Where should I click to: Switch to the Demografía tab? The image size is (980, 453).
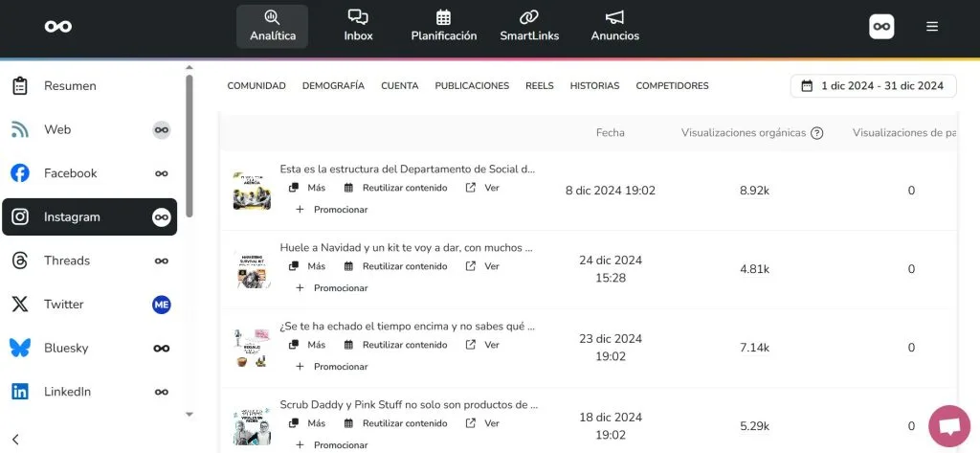pyautogui.click(x=333, y=86)
